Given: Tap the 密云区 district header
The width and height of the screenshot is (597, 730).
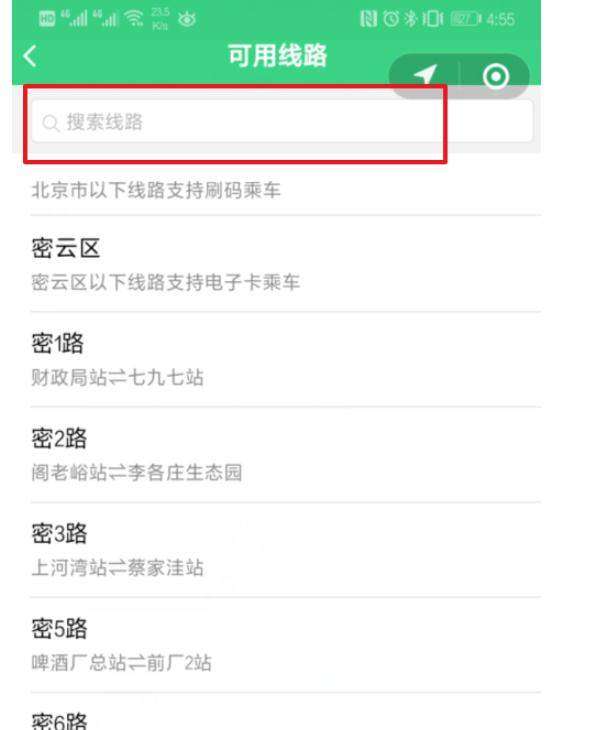Looking at the screenshot, I should click(x=66, y=248).
